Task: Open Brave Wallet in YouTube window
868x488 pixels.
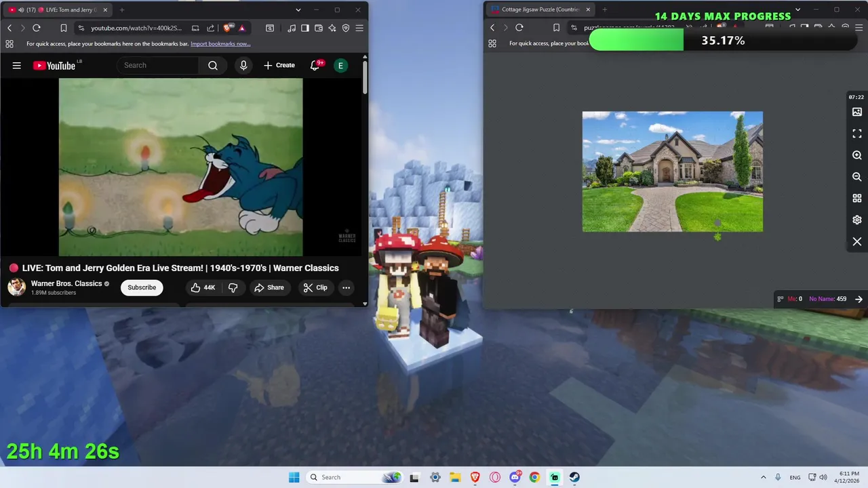Action: pos(319,28)
